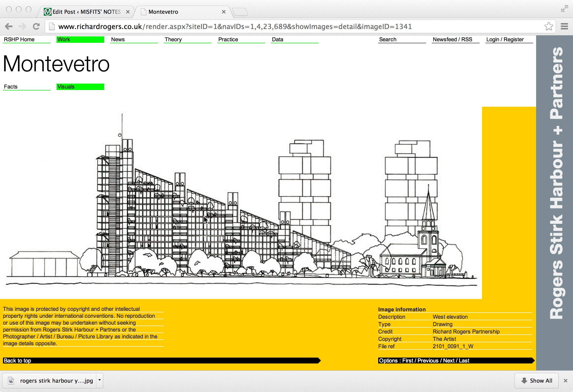Close the Montevetro tab
573x392 pixels.
224,12
